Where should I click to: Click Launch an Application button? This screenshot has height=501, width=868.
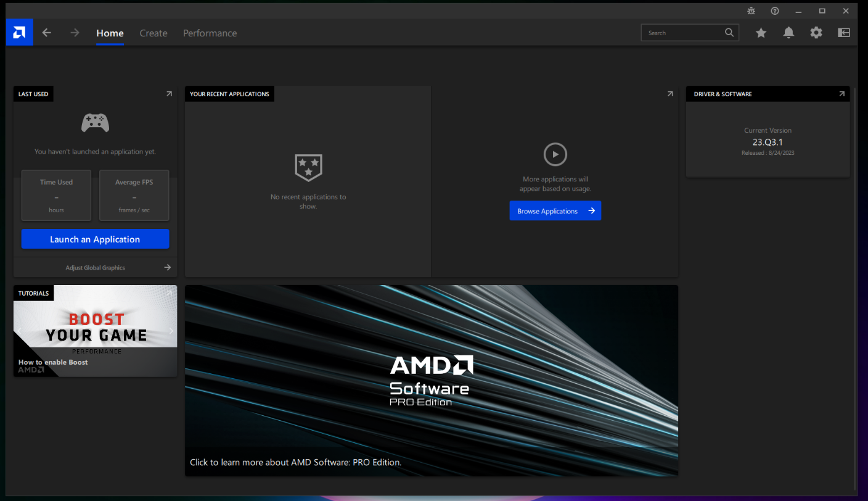[x=95, y=239]
